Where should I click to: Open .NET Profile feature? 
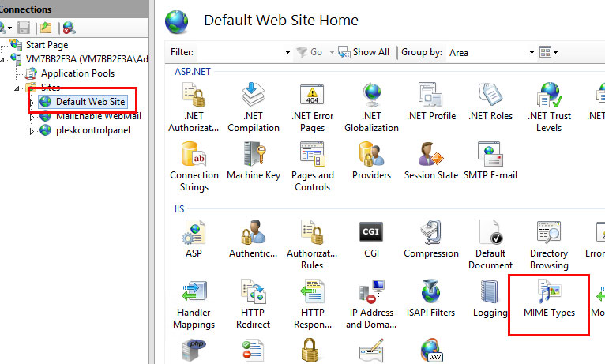[x=431, y=102]
